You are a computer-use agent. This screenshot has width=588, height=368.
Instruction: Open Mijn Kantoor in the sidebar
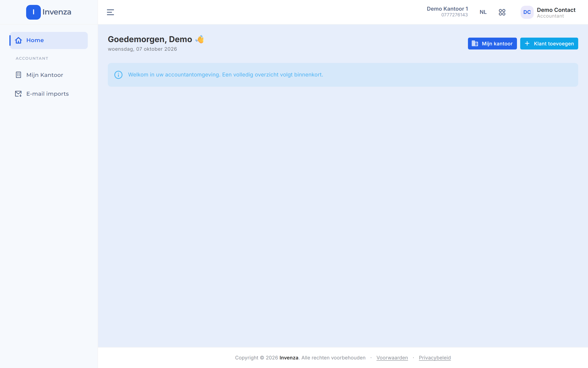[x=49, y=75]
